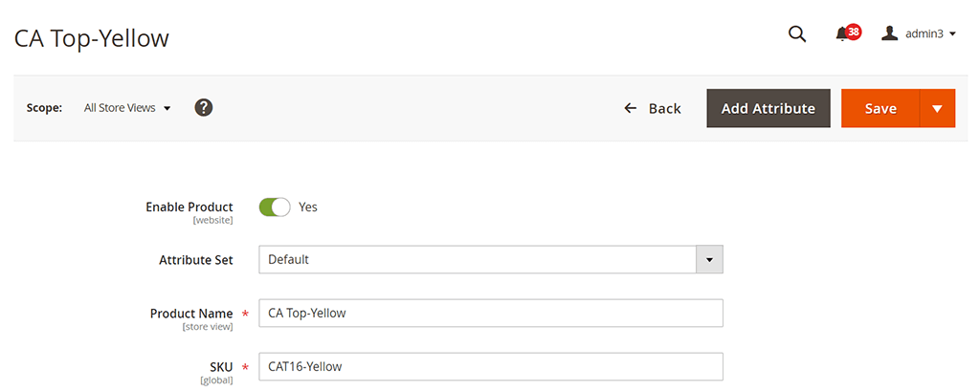Screen dimensions: 980x392
Task: Open the Attribute Set Default select field
Action: tap(491, 260)
